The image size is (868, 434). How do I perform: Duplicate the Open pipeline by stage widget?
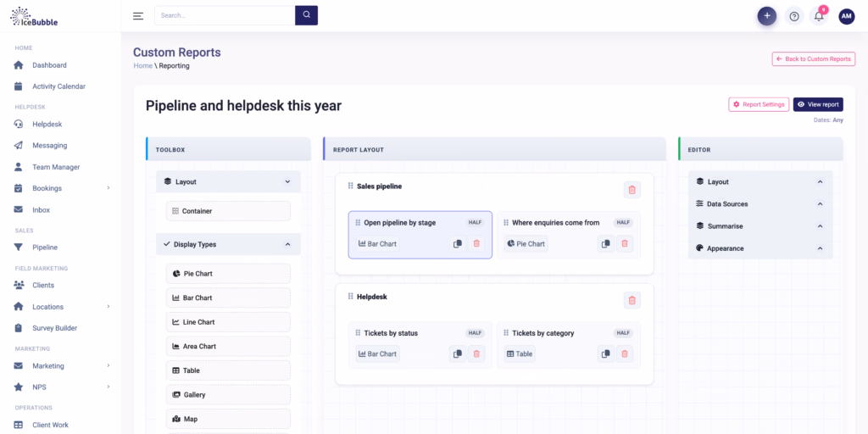coord(458,243)
